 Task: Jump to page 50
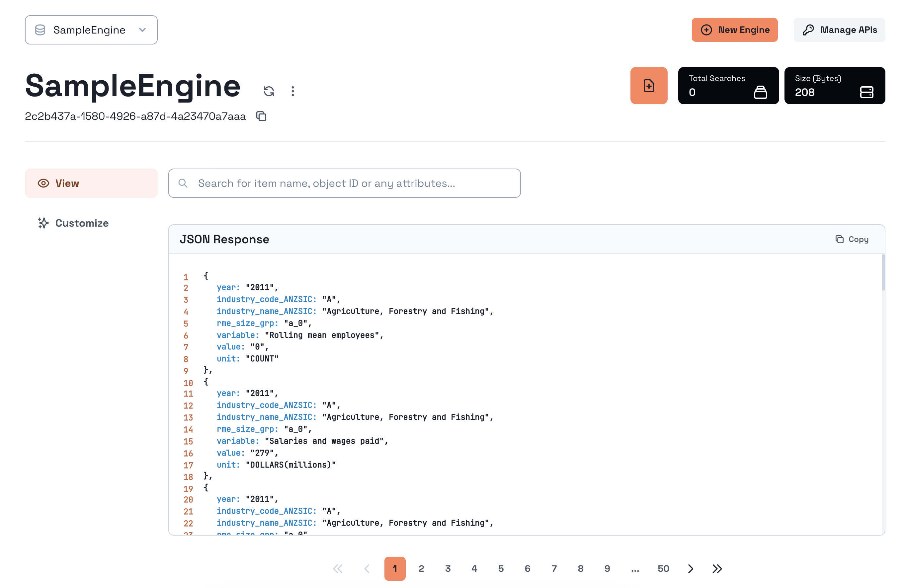pos(663,569)
